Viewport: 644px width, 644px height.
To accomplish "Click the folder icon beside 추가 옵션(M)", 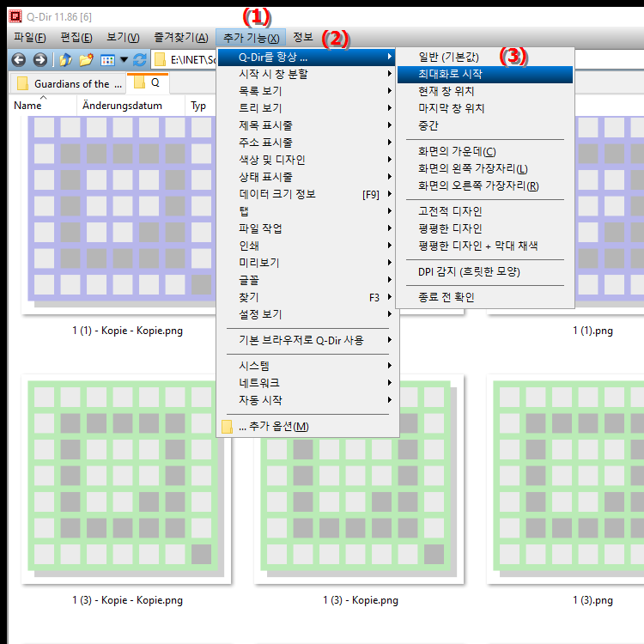I will coord(227,427).
